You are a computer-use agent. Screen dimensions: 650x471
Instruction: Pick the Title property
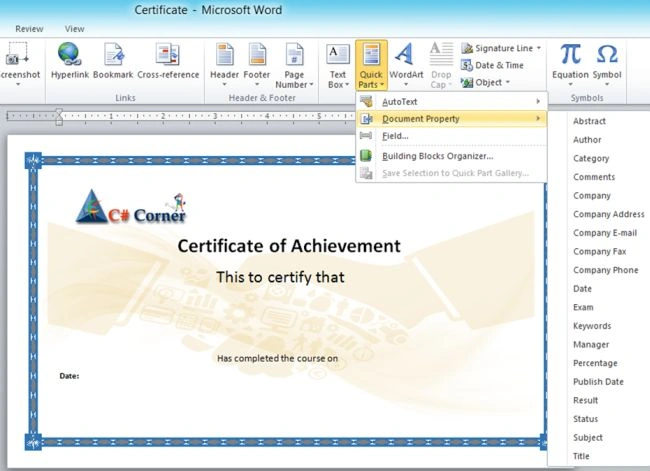click(581, 456)
